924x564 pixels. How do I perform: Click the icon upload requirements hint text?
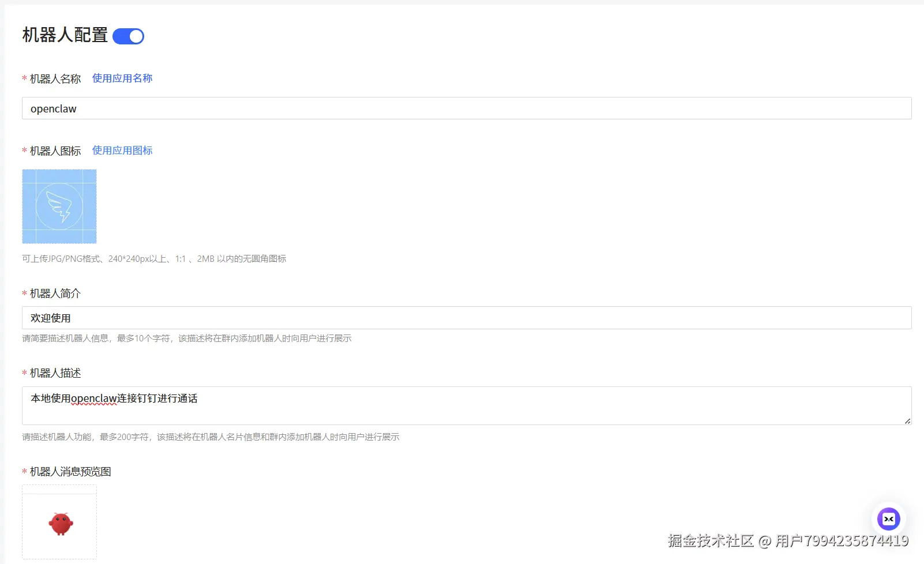point(154,258)
